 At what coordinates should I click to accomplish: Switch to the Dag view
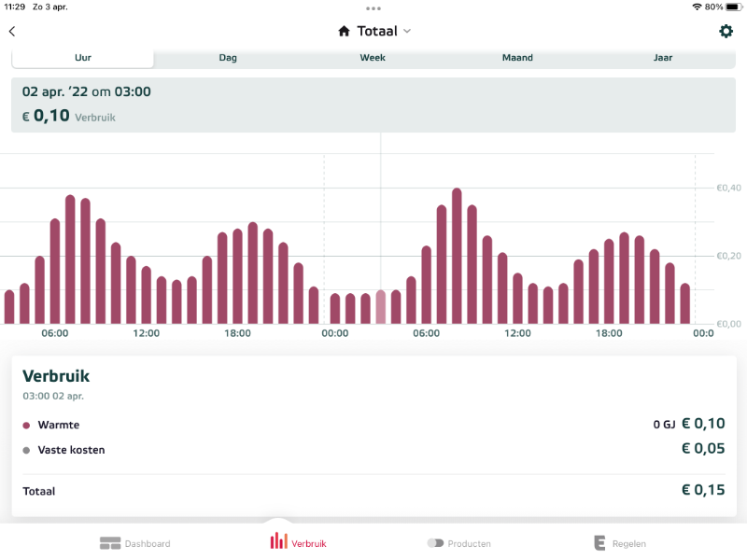click(x=228, y=58)
